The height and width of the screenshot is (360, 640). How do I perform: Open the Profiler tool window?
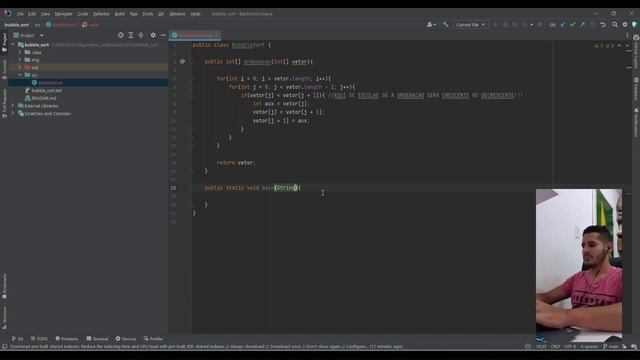pos(153,339)
